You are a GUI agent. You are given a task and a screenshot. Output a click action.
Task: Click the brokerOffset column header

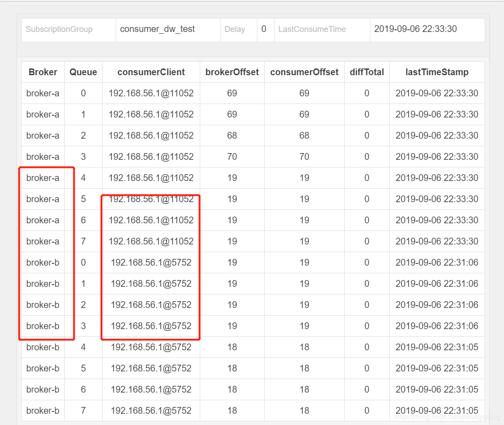232,72
